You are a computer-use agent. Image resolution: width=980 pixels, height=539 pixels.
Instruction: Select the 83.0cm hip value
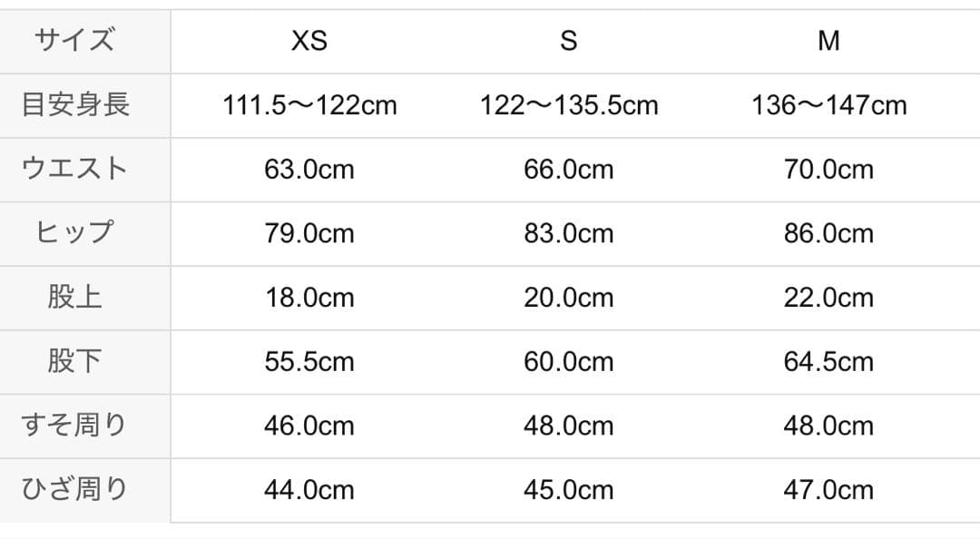(x=569, y=233)
